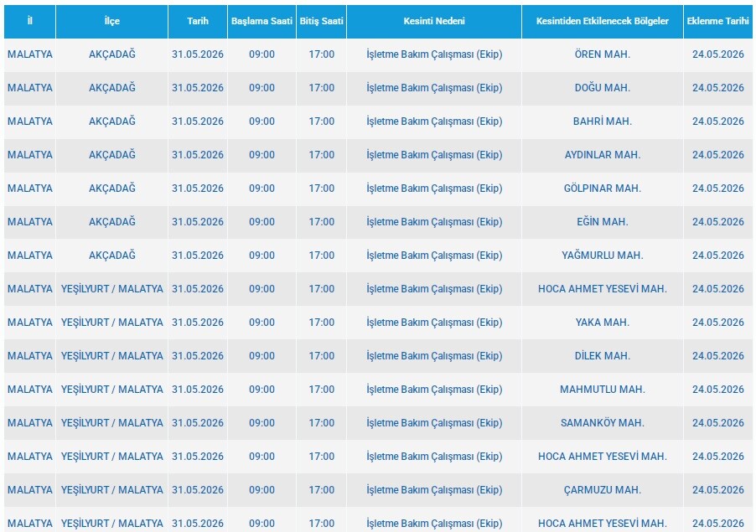Select the Eklenme Tarihi column header
756x532 pixels.
(x=718, y=21)
